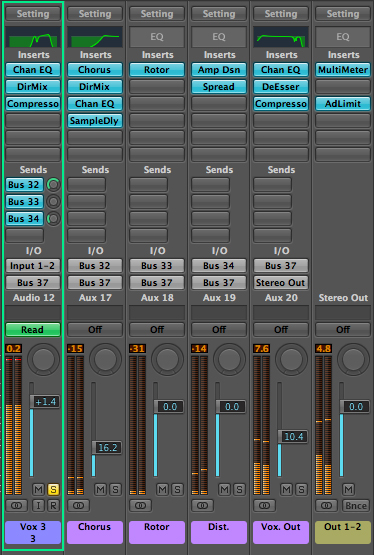Open Setting menu on Vox 3 strip
Screen dimensions: 374x555
(x=33, y=14)
